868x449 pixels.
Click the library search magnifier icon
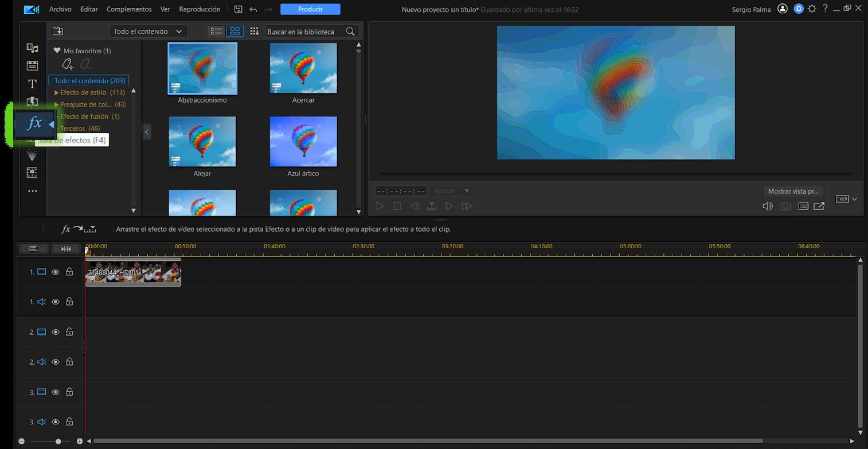[350, 32]
